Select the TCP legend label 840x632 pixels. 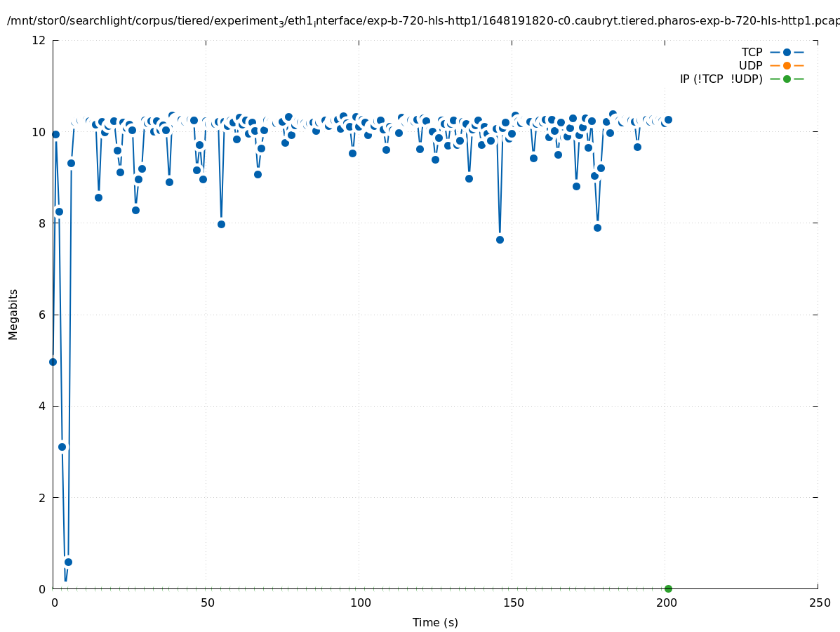pos(752,52)
